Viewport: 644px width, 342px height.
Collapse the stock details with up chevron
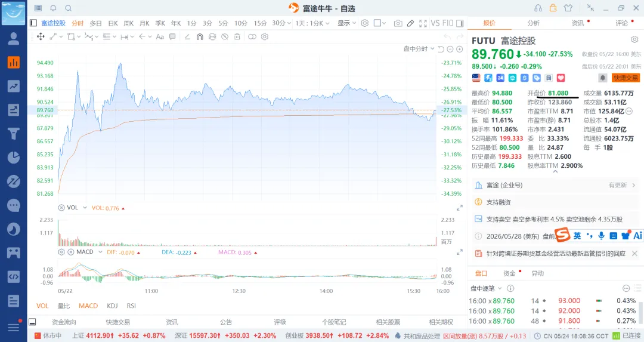coord(555,171)
